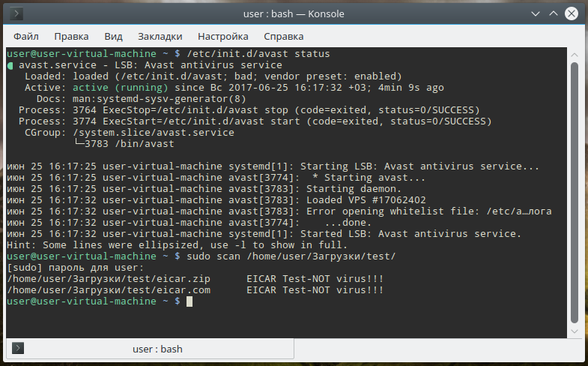Click the scrollbar down arrow
The image size is (588, 366).
[575, 331]
